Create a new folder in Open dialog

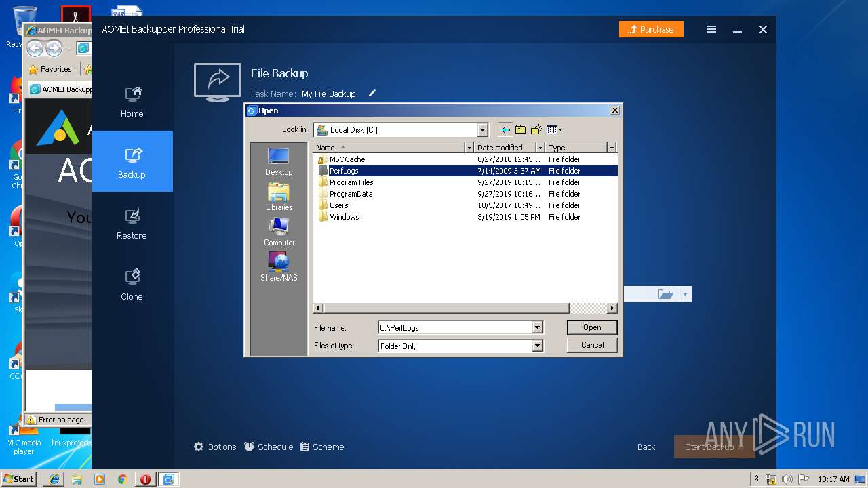[x=536, y=129]
